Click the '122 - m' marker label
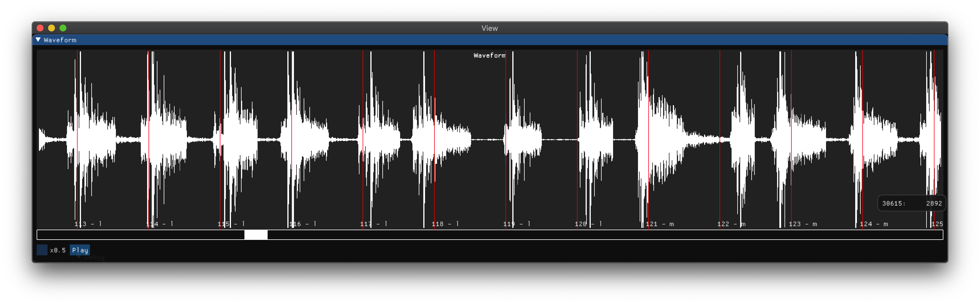Screen dimensions: 980x305 (x=731, y=224)
